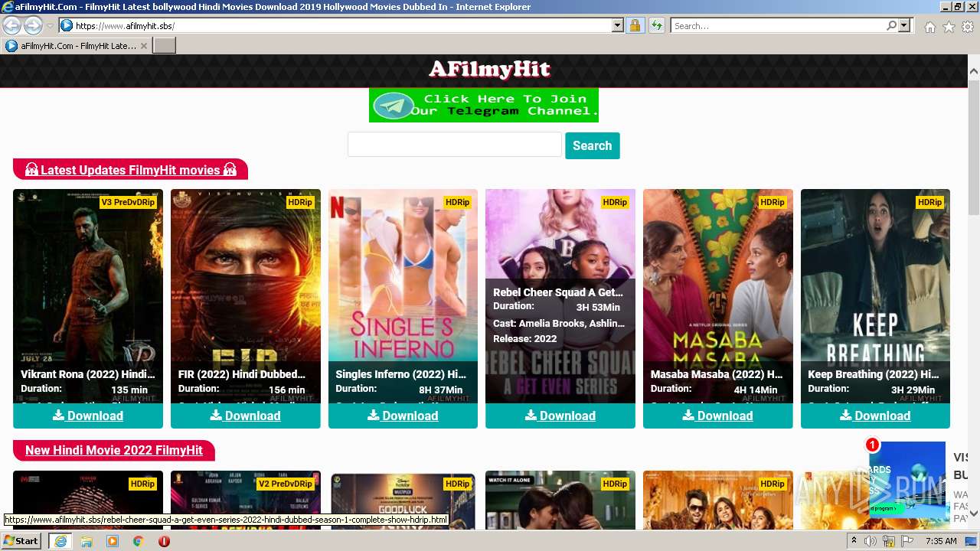Click the browser Search box
The height and width of the screenshot is (551, 980).
pos(778,25)
